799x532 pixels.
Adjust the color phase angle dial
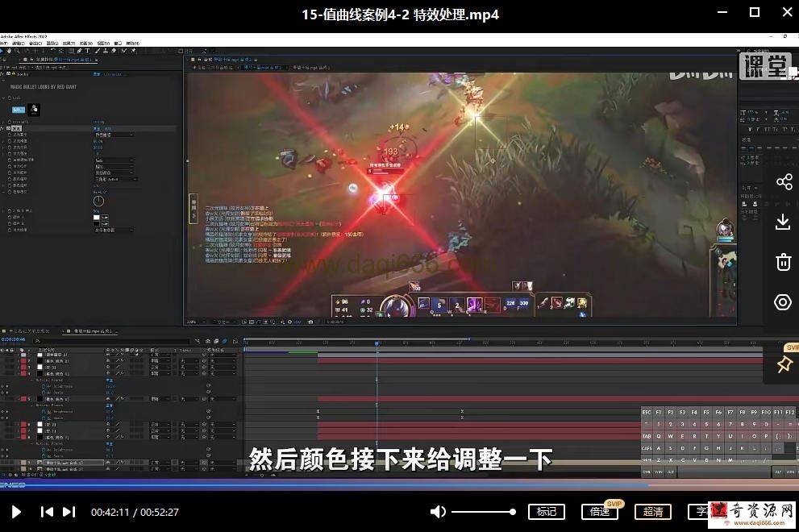(99, 201)
